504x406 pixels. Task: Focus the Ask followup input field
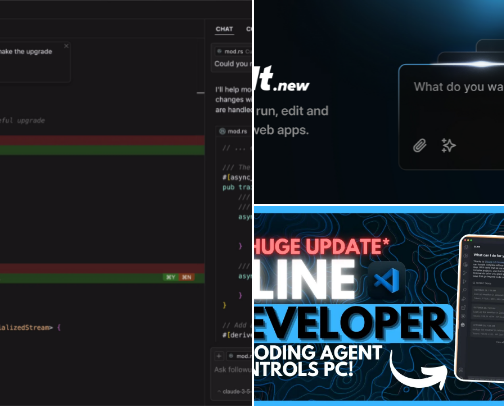coord(233,370)
